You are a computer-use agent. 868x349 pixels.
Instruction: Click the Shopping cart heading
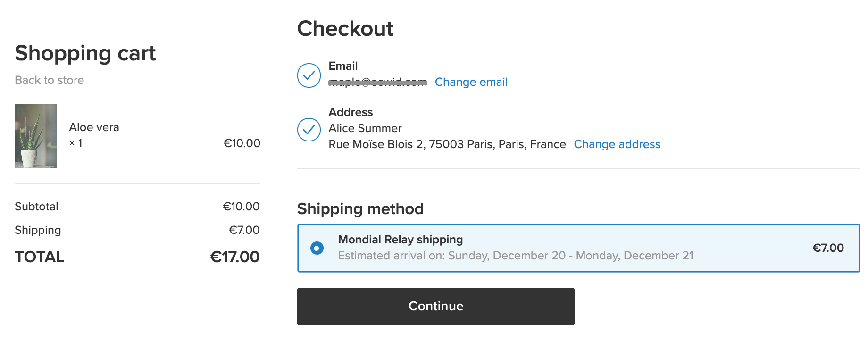[x=85, y=53]
